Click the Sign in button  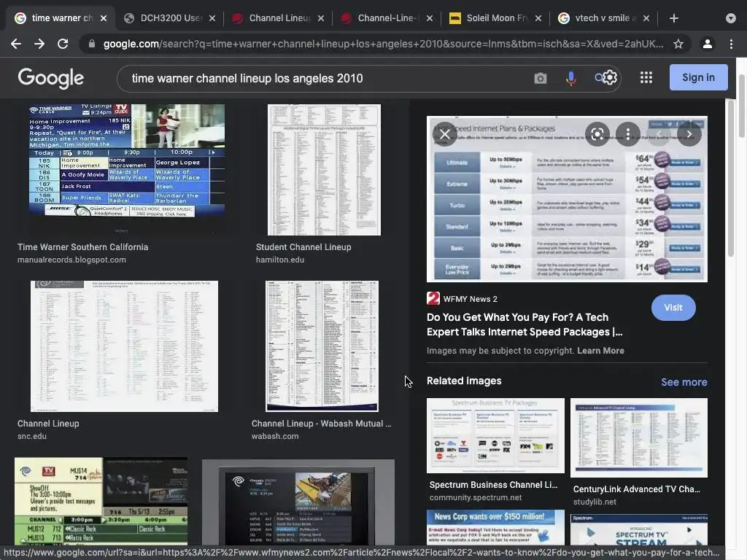click(698, 77)
